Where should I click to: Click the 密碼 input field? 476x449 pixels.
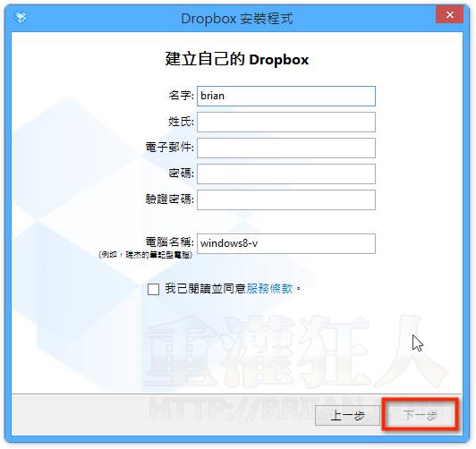click(x=286, y=174)
